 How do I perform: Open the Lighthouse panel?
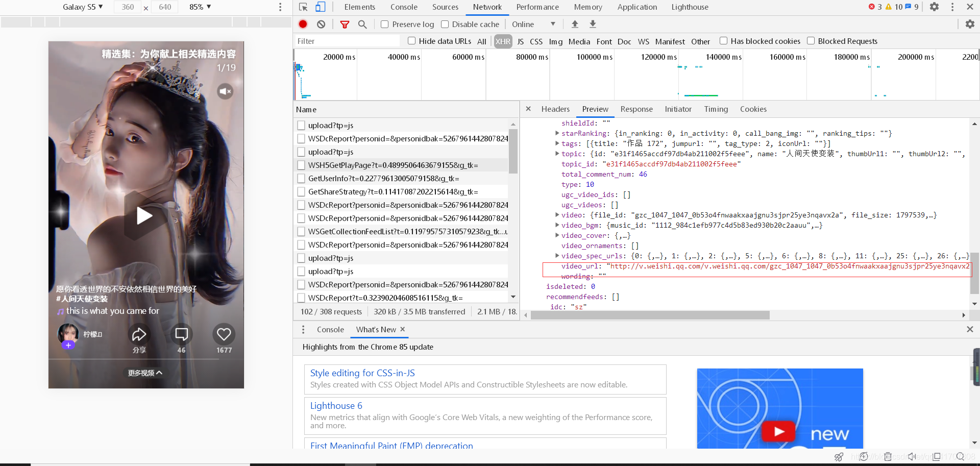690,7
